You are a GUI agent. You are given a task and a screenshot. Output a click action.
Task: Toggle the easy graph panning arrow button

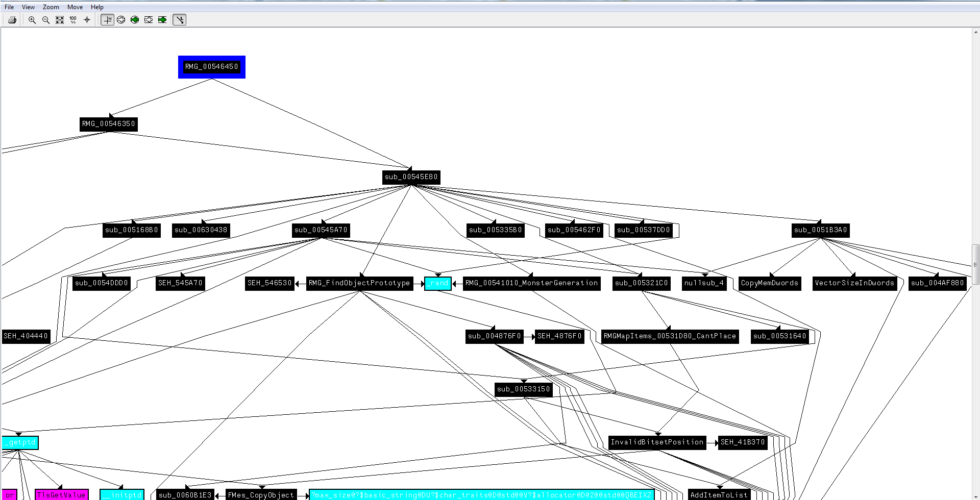coord(180,20)
